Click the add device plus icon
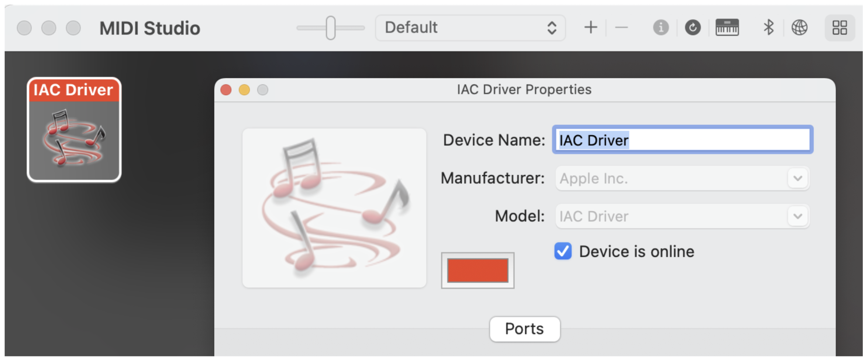 pyautogui.click(x=590, y=28)
